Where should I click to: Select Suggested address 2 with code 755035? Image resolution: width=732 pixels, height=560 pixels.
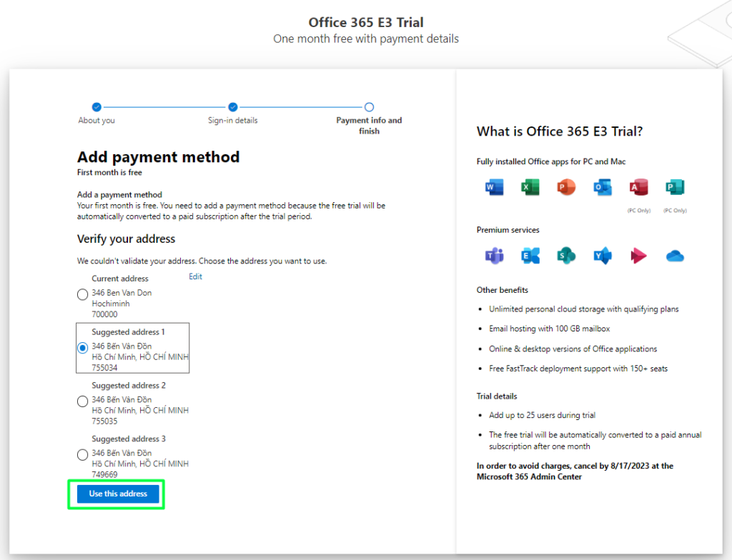tap(83, 401)
